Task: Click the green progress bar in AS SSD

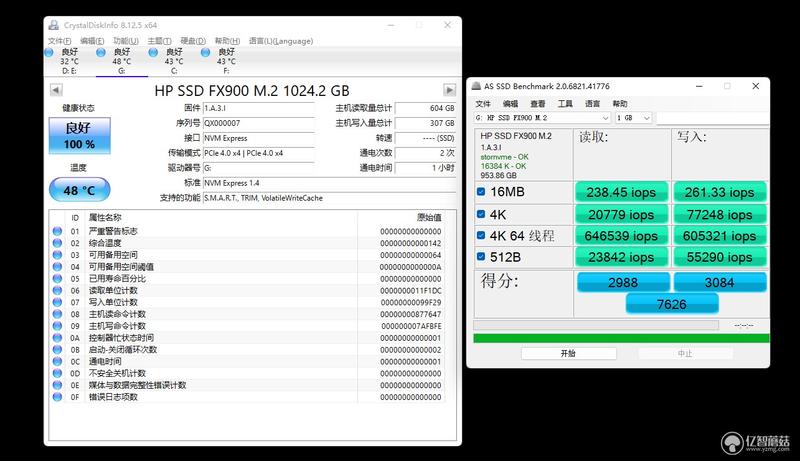Action: click(x=621, y=338)
